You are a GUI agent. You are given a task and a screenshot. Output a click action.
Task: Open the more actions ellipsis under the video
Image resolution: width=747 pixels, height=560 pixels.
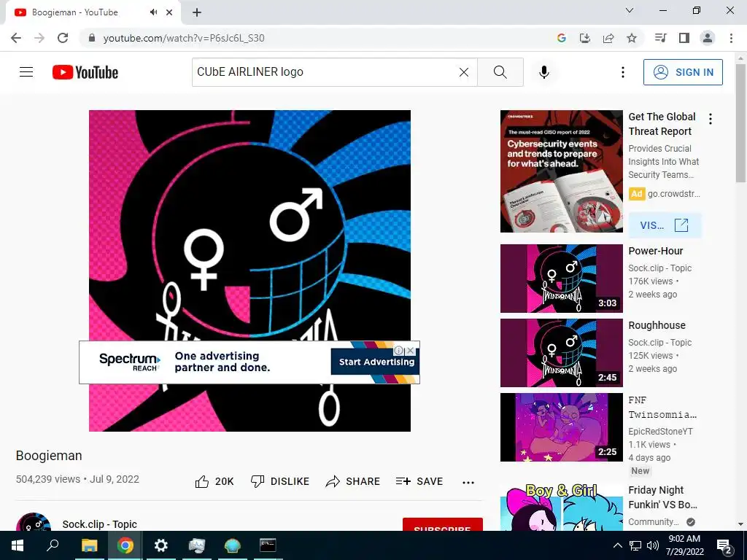point(468,483)
